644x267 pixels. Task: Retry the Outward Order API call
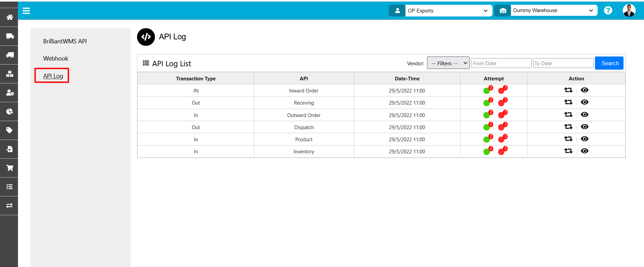[568, 115]
